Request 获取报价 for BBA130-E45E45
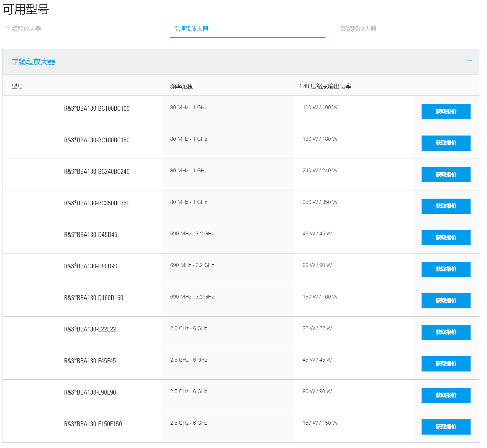The image size is (487, 448). (x=446, y=364)
